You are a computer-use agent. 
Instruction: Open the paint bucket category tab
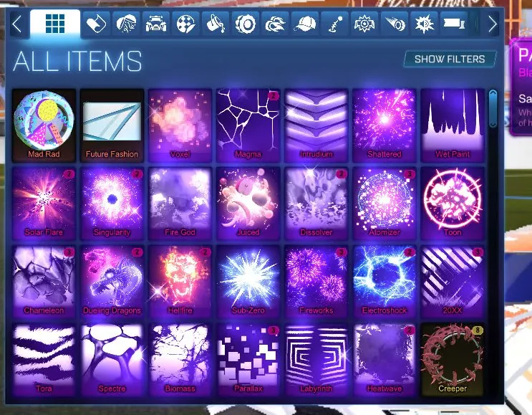click(x=216, y=24)
